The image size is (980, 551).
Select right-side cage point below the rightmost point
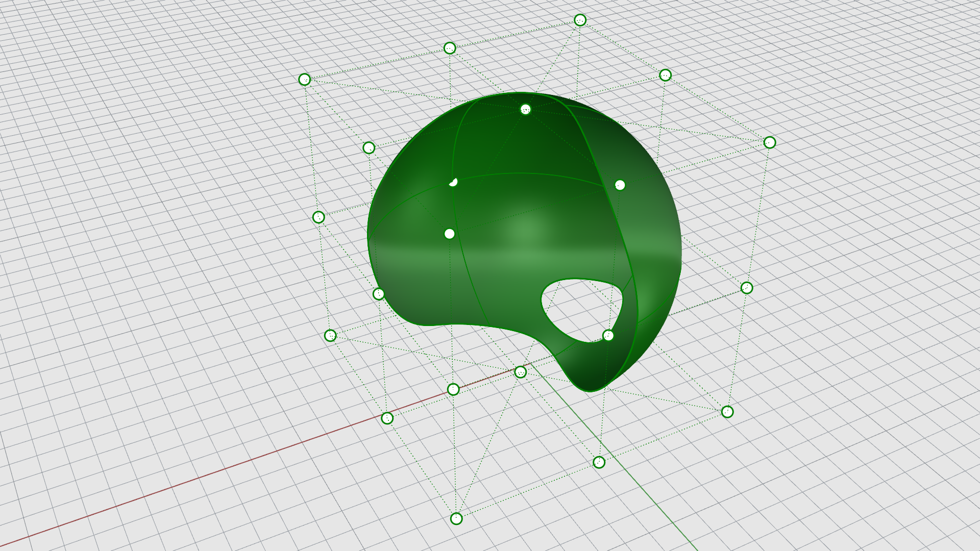point(747,288)
